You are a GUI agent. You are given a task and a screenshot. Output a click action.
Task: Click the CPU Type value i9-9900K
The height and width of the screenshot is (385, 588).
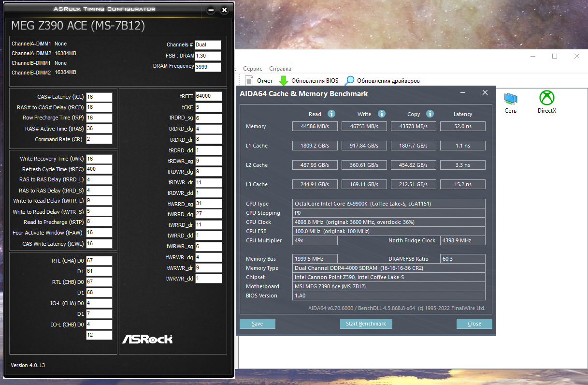(x=389, y=204)
